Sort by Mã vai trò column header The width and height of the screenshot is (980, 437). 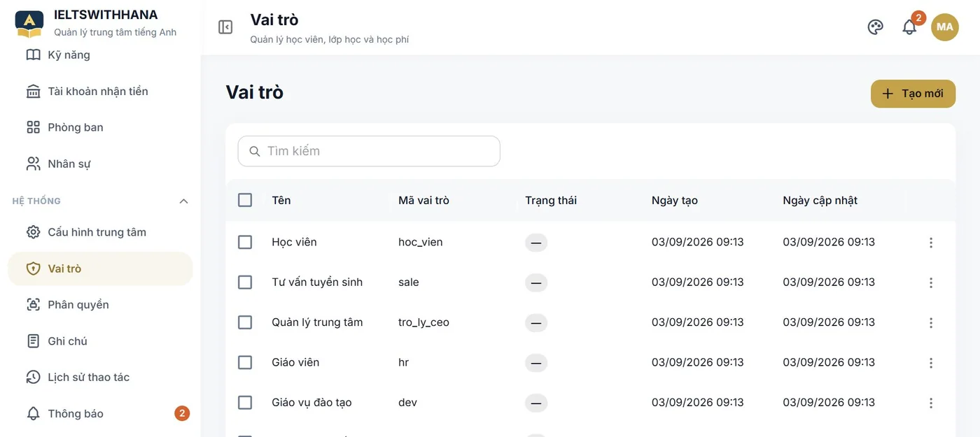coord(423,200)
